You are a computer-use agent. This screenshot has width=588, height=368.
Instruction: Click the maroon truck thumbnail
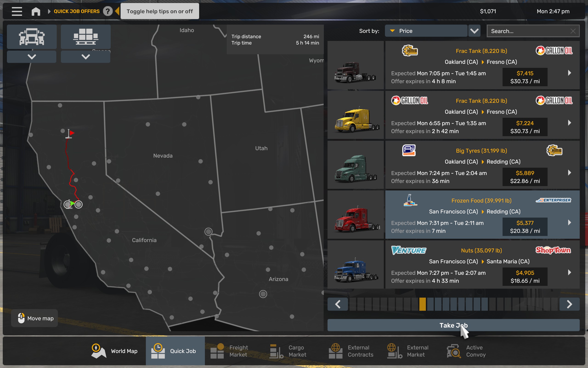(356, 65)
